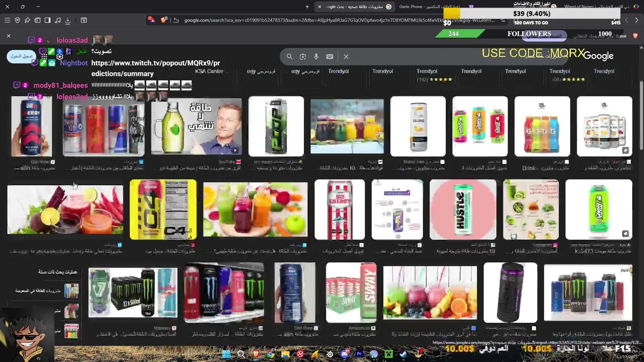This screenshot has width=644, height=362.
Task: Open Google quick settings gear icon
Action: [x=59, y=56]
